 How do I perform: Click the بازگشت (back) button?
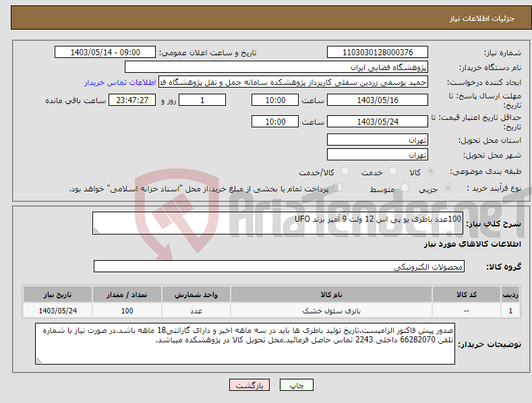tap(249, 385)
